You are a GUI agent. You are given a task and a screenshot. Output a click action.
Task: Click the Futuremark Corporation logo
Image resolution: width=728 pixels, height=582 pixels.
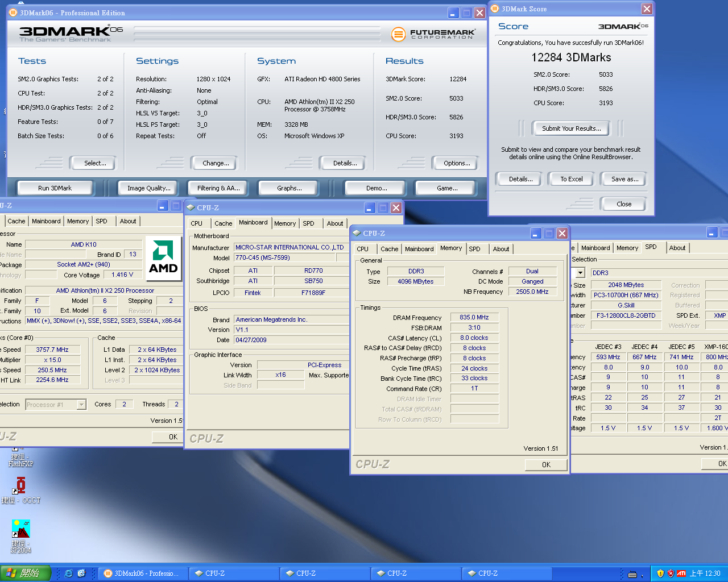pos(433,34)
